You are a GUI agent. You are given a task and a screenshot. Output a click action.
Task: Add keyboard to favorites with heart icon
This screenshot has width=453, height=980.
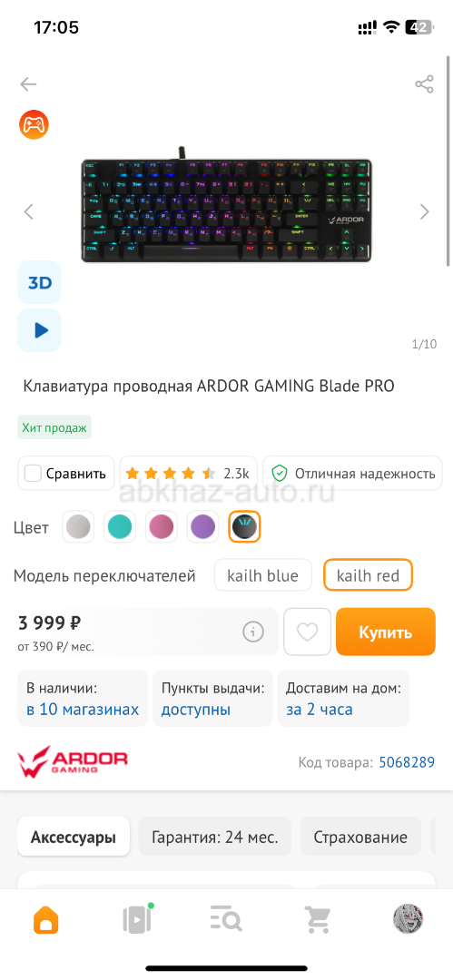click(x=307, y=632)
